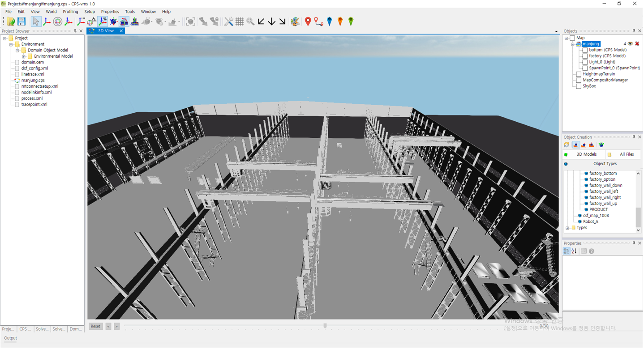
Task: Select Robot_A in Object Types list
Action: [x=590, y=222]
